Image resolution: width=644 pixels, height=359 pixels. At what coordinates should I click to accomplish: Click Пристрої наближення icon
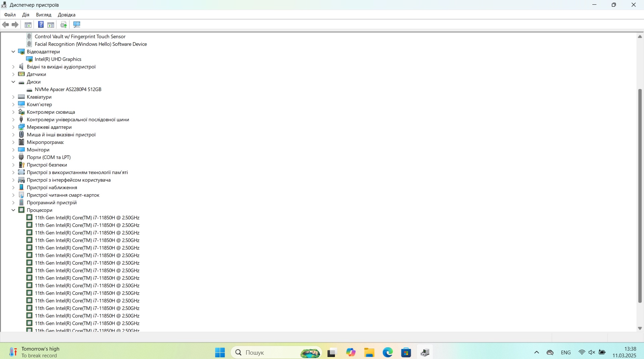21,188
